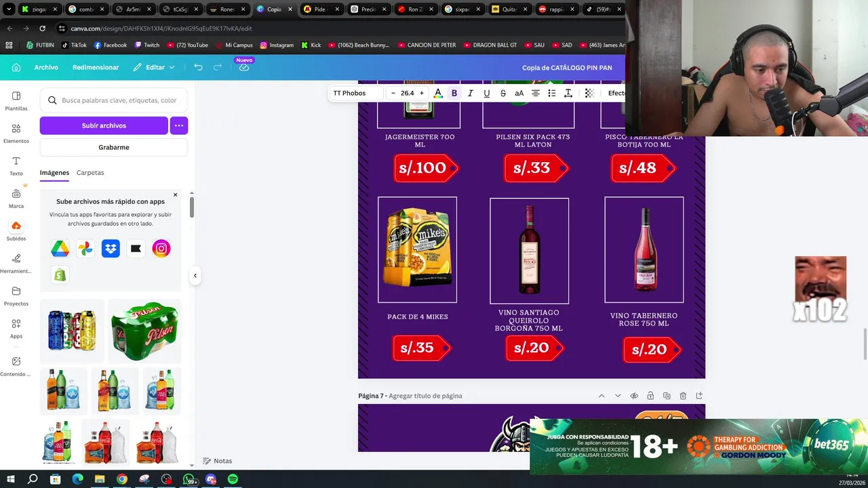Open the TT Phobos font dropdown
The image size is (868, 488).
[x=355, y=93]
